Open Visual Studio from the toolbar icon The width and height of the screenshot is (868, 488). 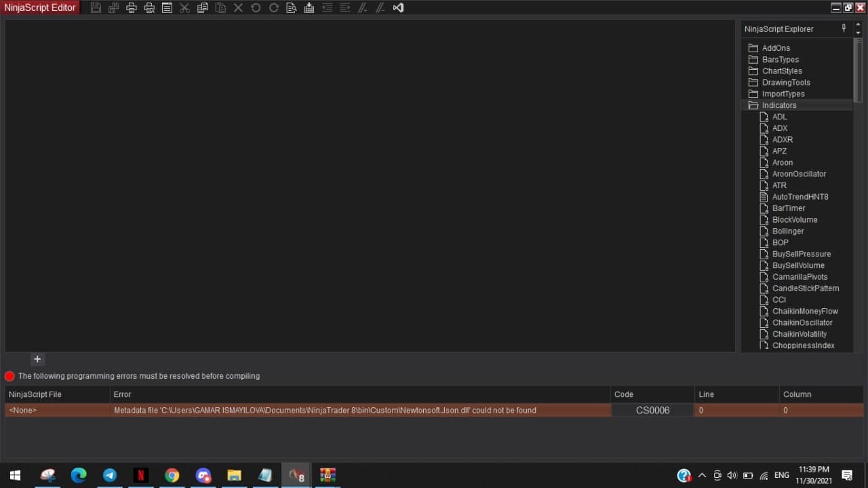tap(398, 7)
